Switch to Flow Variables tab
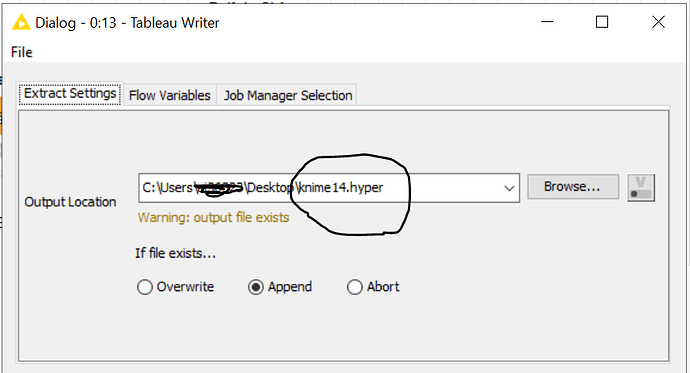The height and width of the screenshot is (373, 690). pyautogui.click(x=169, y=95)
